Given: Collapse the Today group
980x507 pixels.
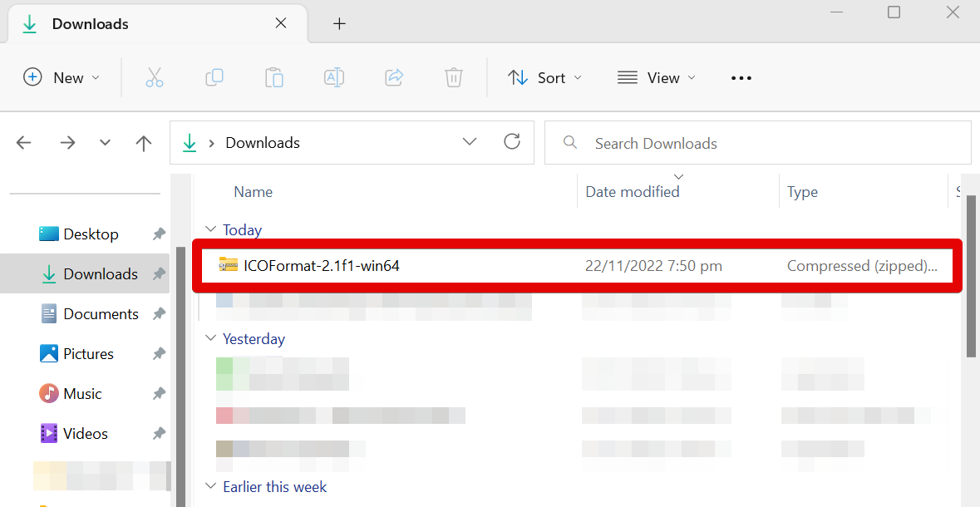Looking at the screenshot, I should (x=211, y=229).
